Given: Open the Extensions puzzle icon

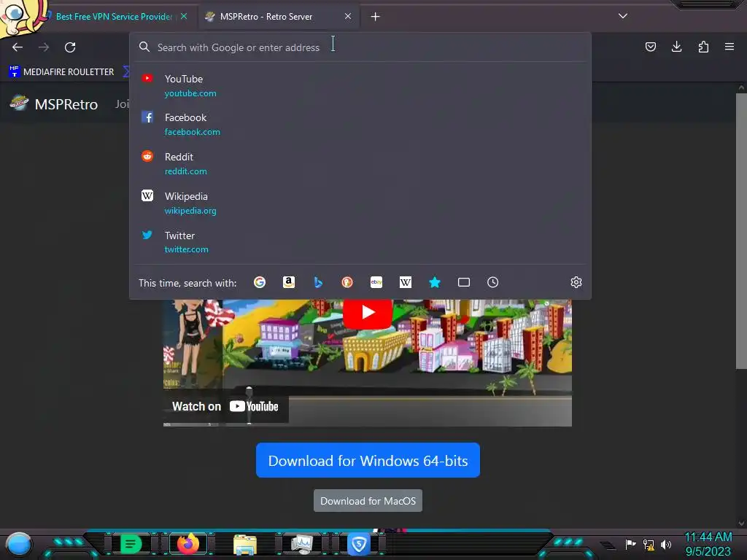Looking at the screenshot, I should [x=703, y=47].
